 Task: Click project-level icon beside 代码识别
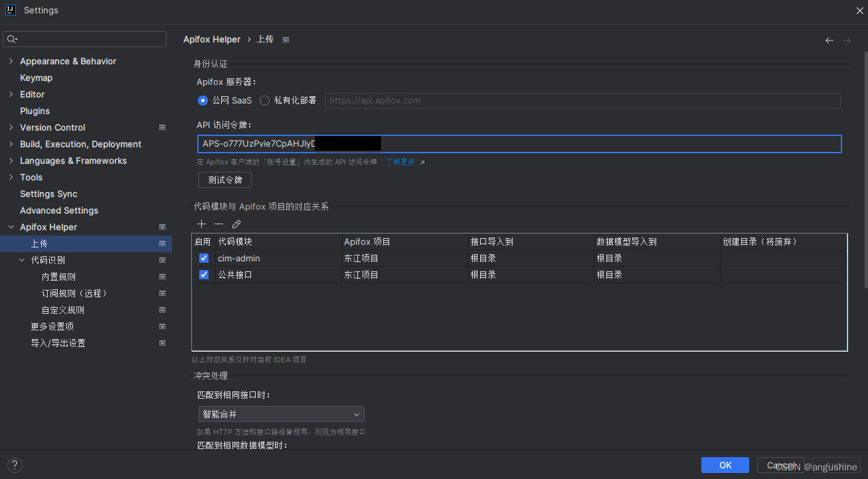pyautogui.click(x=162, y=260)
